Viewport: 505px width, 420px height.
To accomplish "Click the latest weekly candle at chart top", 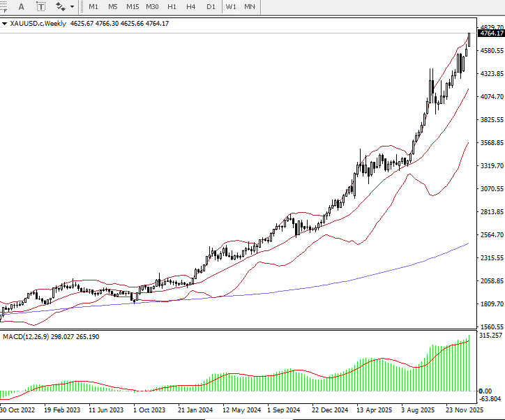I will click(469, 39).
